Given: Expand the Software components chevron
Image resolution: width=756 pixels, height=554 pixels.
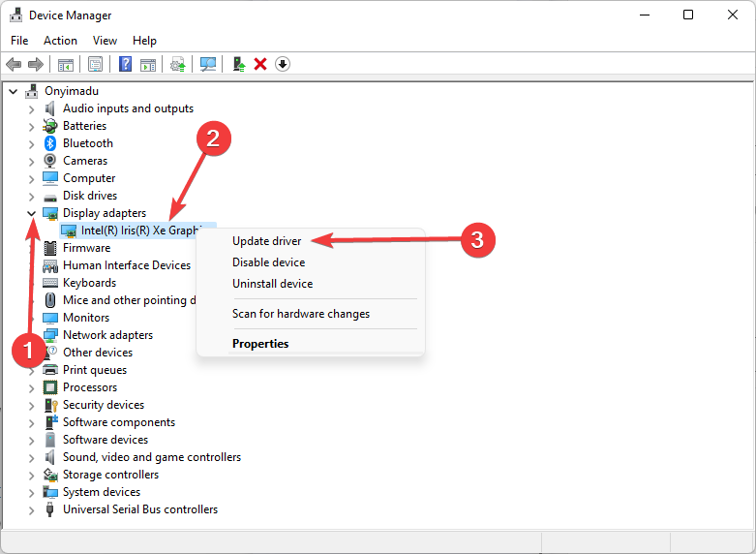Looking at the screenshot, I should coord(31,422).
